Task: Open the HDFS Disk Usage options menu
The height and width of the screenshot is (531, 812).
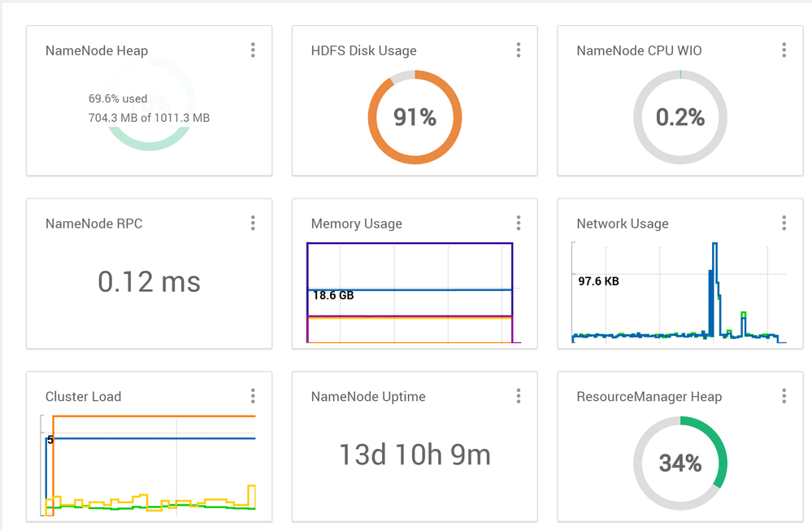Action: [x=519, y=50]
